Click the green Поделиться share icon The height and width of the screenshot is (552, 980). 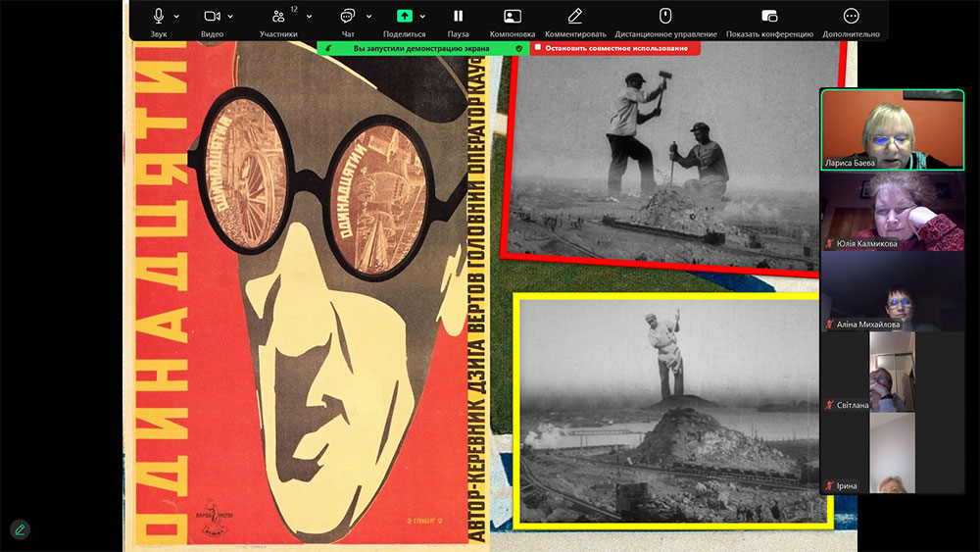pyautogui.click(x=404, y=17)
